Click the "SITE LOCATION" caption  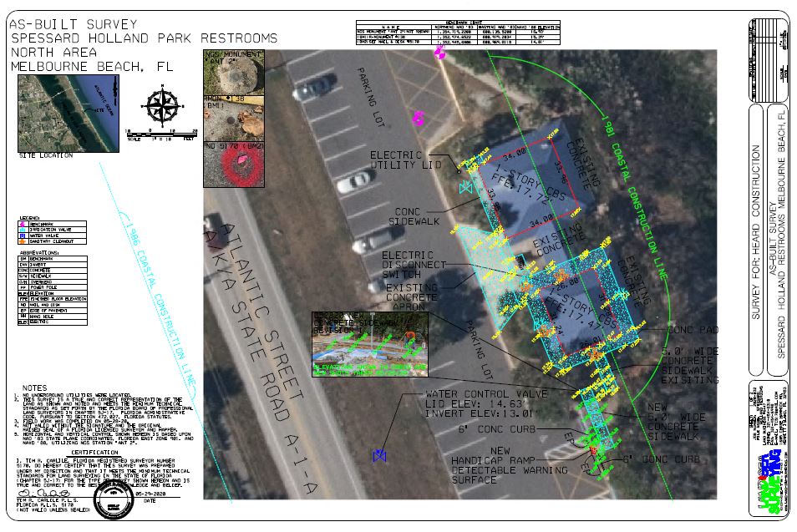coord(46,155)
